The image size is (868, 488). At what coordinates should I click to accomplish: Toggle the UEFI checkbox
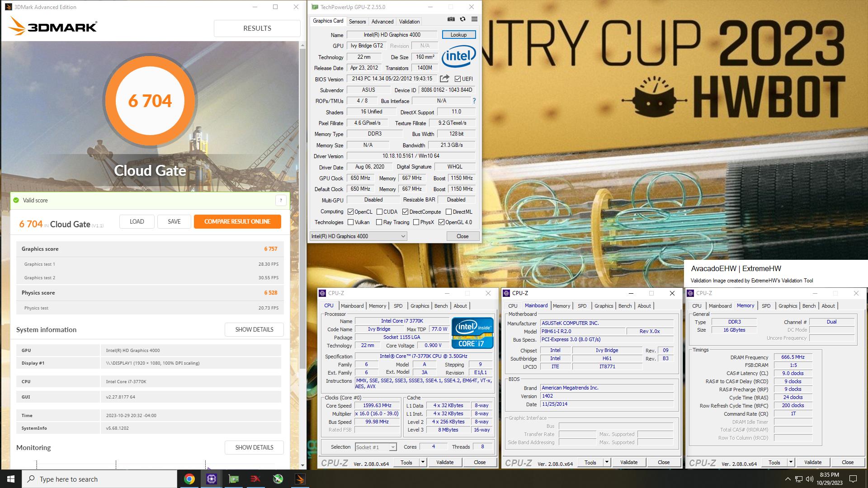[x=458, y=79]
